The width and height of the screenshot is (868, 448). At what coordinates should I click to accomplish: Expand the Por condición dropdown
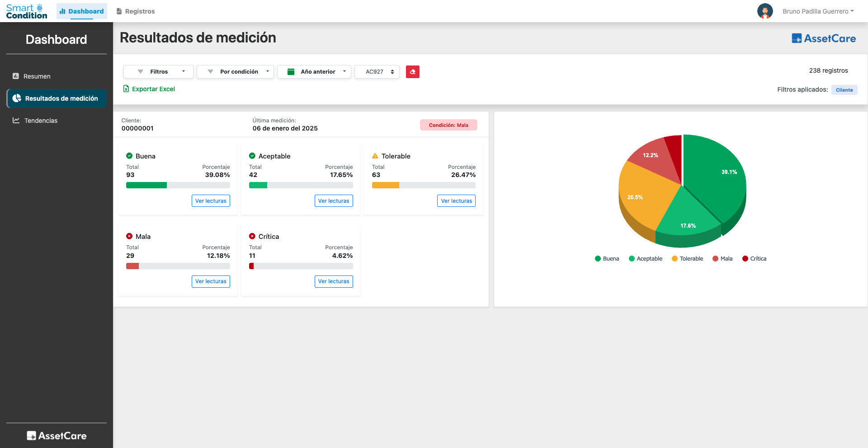[235, 71]
